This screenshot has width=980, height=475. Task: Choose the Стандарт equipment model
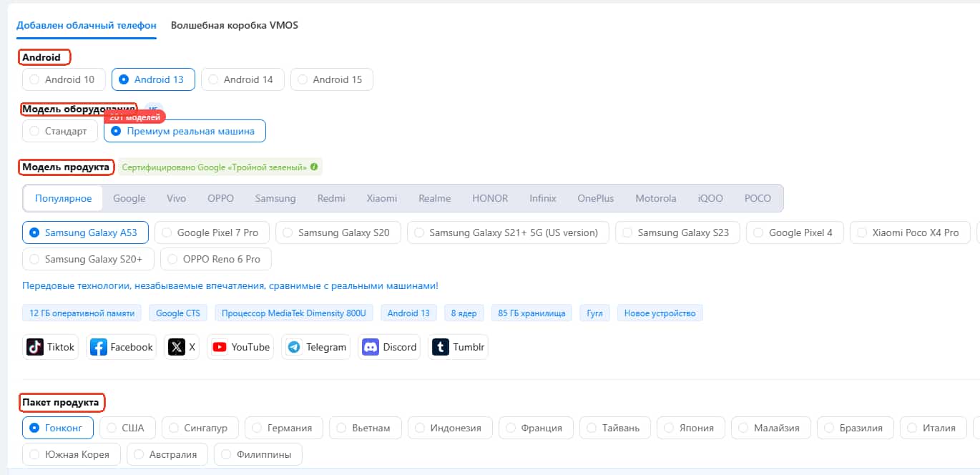point(60,131)
